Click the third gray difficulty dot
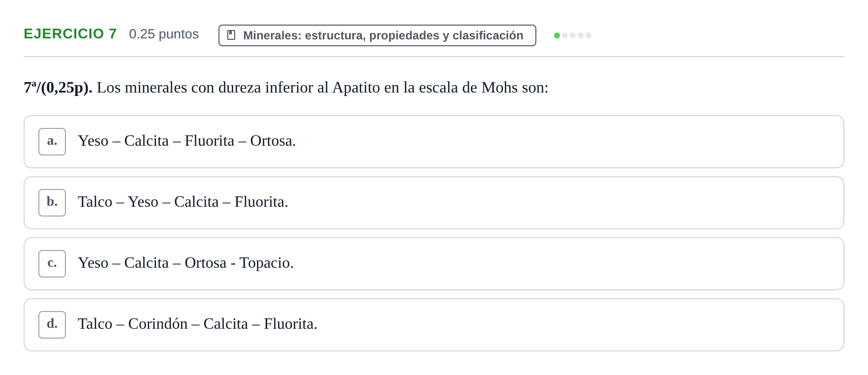 pos(573,35)
